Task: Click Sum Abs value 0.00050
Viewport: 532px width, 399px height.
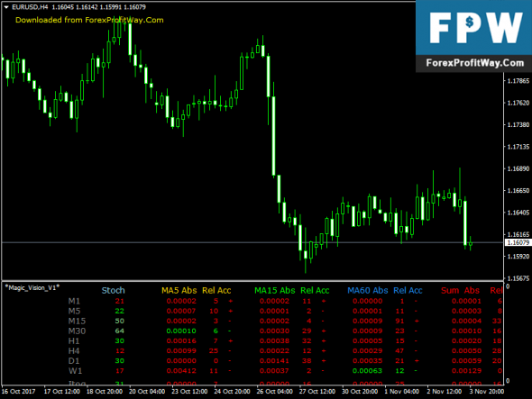Action: coord(466,351)
